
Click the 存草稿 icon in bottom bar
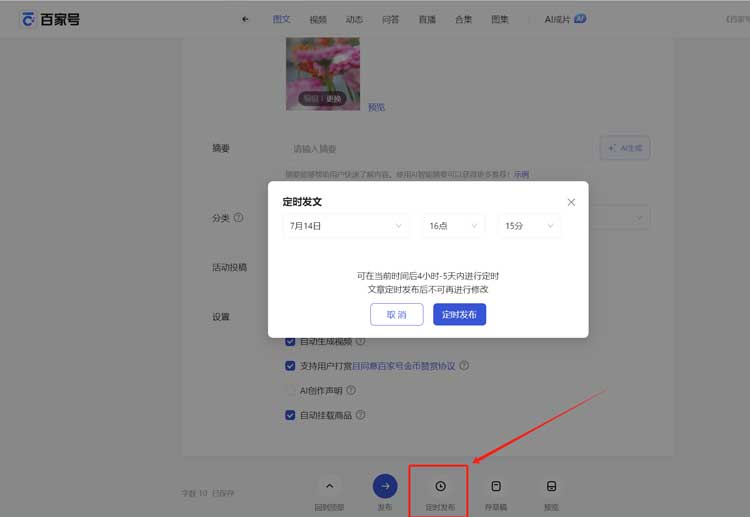496,486
